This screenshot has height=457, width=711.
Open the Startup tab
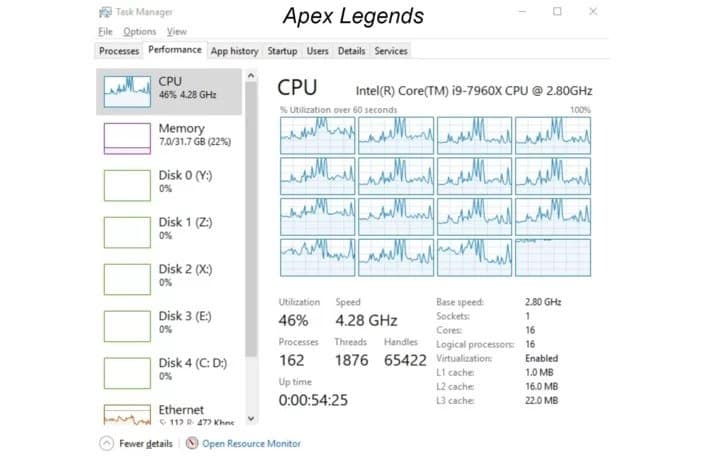282,51
